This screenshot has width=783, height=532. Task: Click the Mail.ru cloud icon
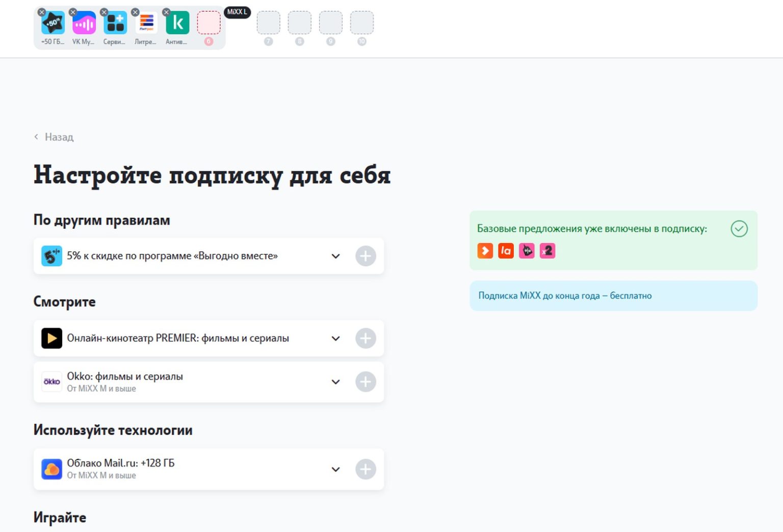pyautogui.click(x=51, y=469)
